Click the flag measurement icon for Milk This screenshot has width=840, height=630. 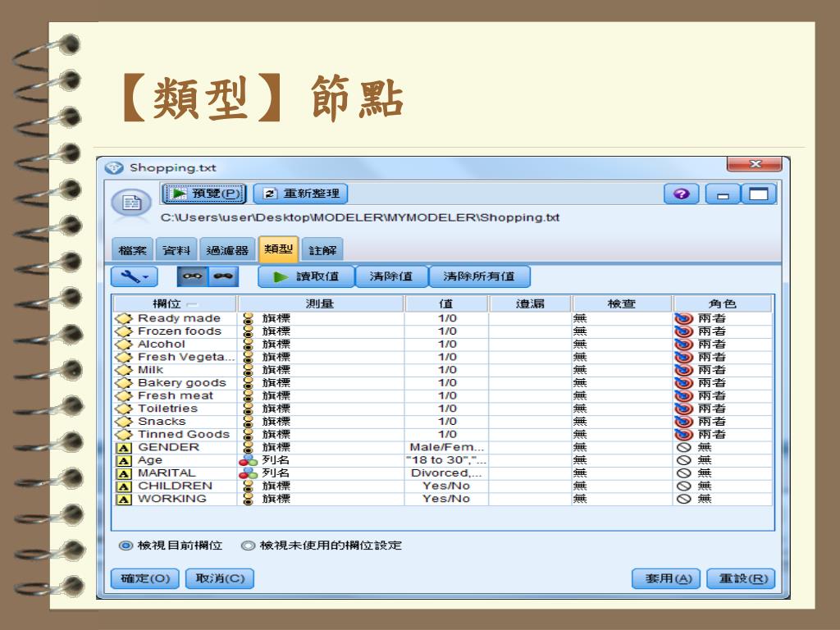click(247, 370)
